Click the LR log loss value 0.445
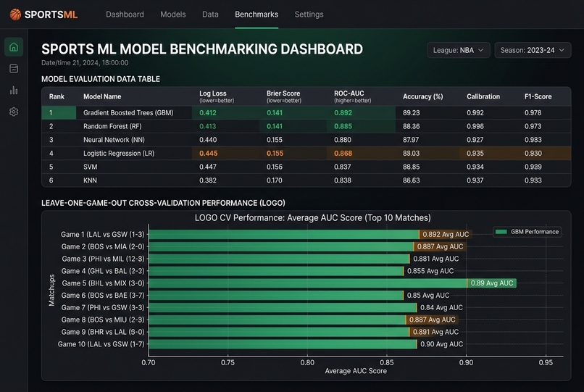Image resolution: width=584 pixels, height=392 pixels. point(208,153)
